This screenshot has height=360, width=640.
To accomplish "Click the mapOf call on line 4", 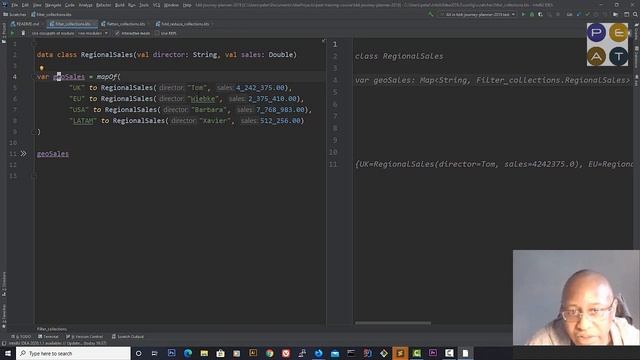I will 107,76.
